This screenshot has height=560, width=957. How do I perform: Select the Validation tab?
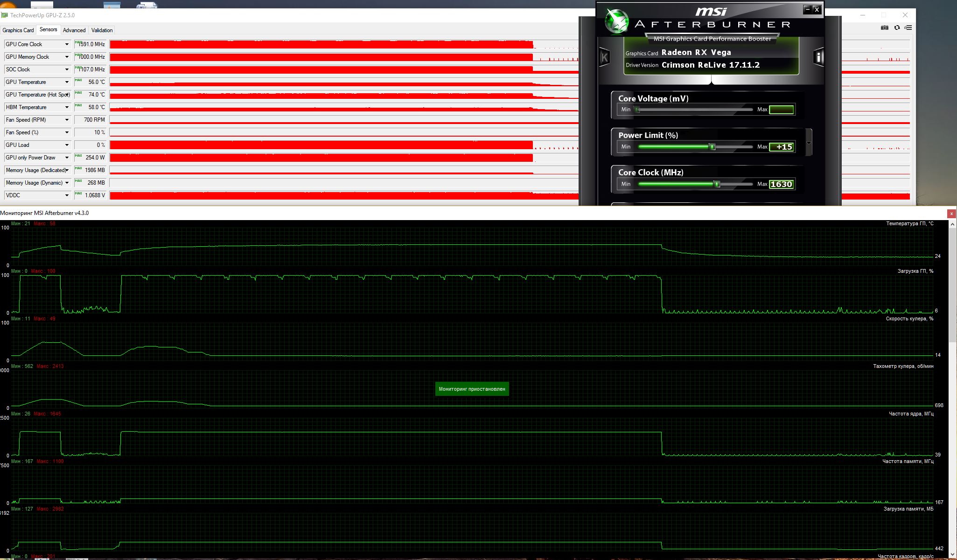(x=102, y=30)
